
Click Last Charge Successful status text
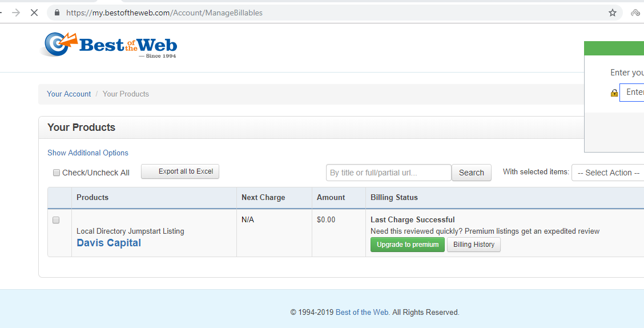[x=412, y=220]
